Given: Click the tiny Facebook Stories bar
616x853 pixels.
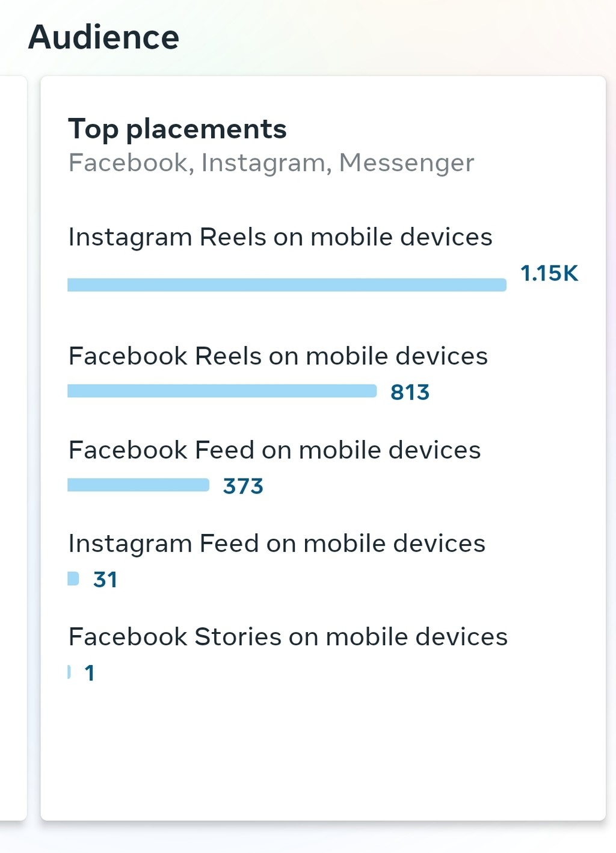Looking at the screenshot, I should point(69,672).
